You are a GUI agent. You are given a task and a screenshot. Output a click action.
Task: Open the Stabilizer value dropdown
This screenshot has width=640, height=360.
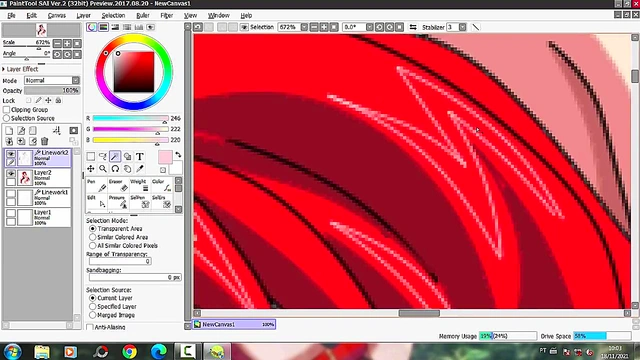pos(462,27)
